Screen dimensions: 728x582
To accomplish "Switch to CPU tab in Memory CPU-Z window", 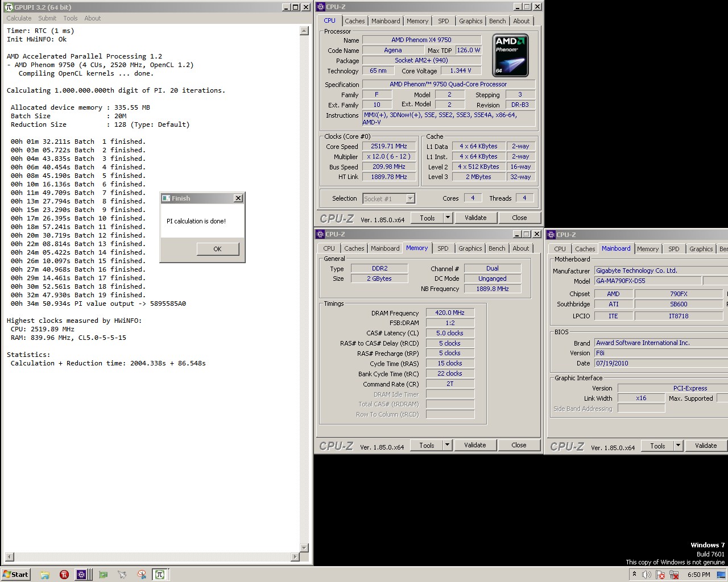I will 329,248.
